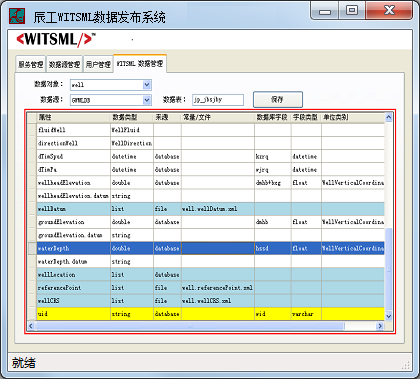Click the 数据类型 column header
The image size is (420, 380).
point(132,117)
